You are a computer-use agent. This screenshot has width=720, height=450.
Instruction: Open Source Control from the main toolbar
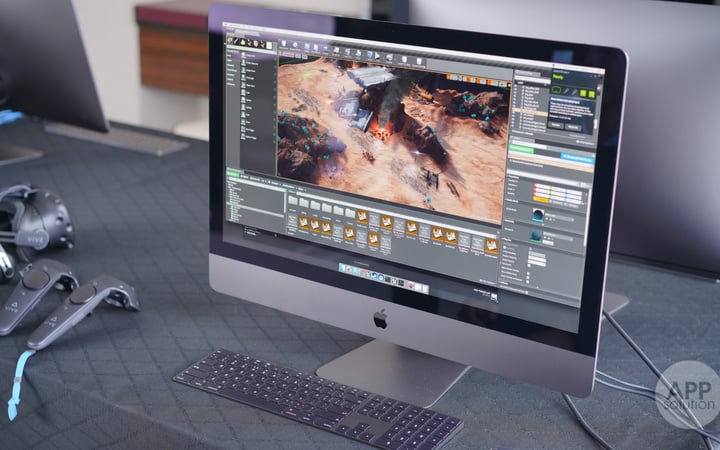[x=295, y=45]
